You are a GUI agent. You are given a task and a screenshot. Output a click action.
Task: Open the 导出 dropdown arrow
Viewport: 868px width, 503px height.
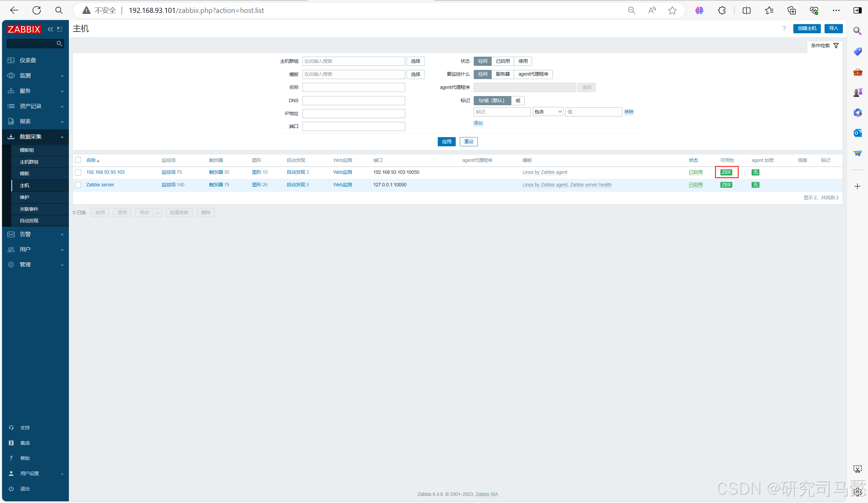(x=157, y=212)
